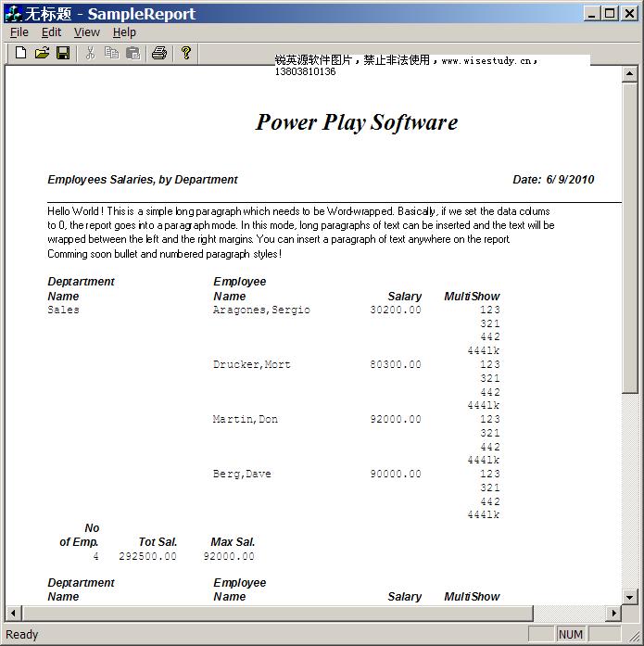The width and height of the screenshot is (644, 646).
Task: Open the Help menu
Action: point(124,32)
